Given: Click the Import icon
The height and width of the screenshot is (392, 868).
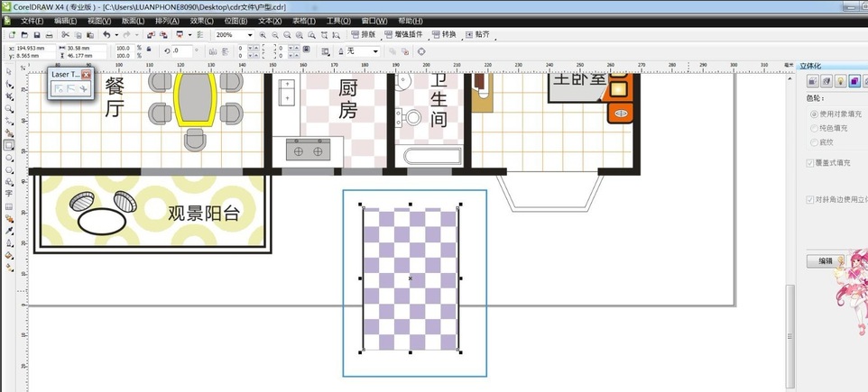Looking at the screenshot, I should click(151, 35).
